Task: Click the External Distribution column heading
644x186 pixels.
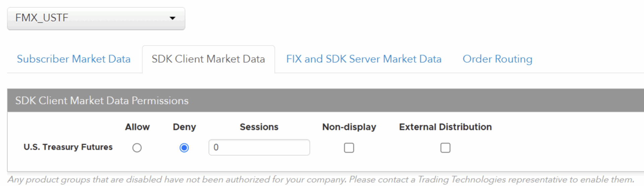Action: click(445, 127)
